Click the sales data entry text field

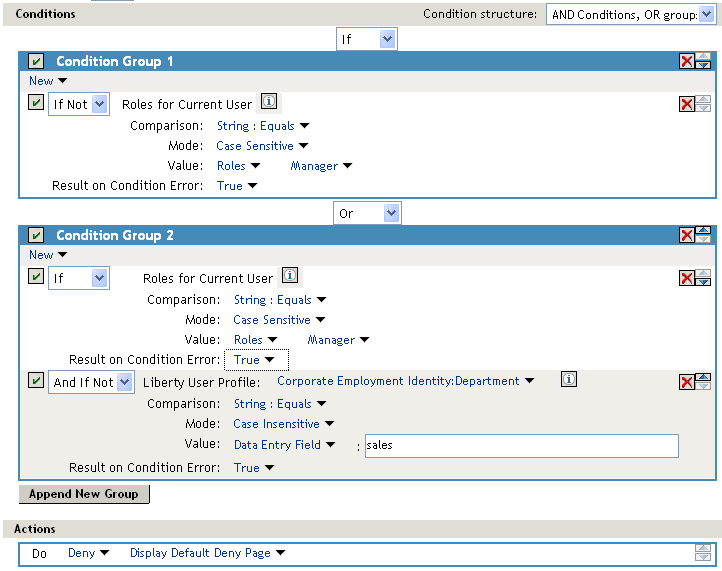point(520,446)
